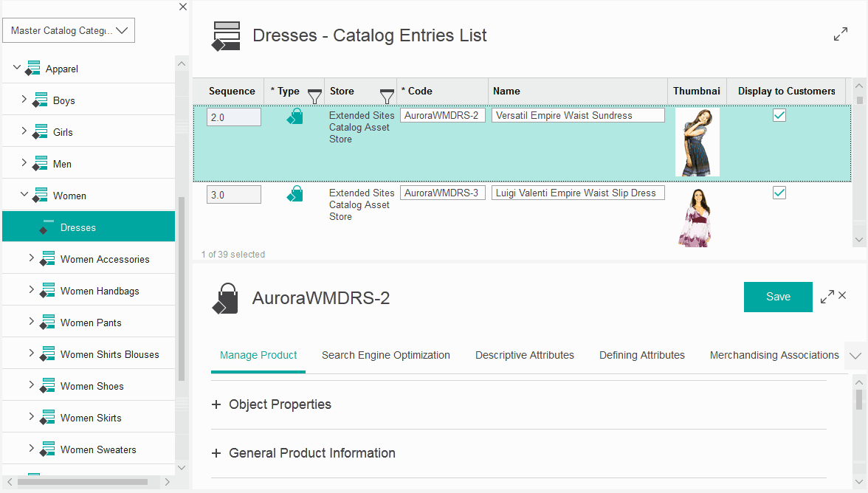Viewport: 868px width, 493px height.
Task: Expand the Women Accessories tree node
Action: (31, 258)
